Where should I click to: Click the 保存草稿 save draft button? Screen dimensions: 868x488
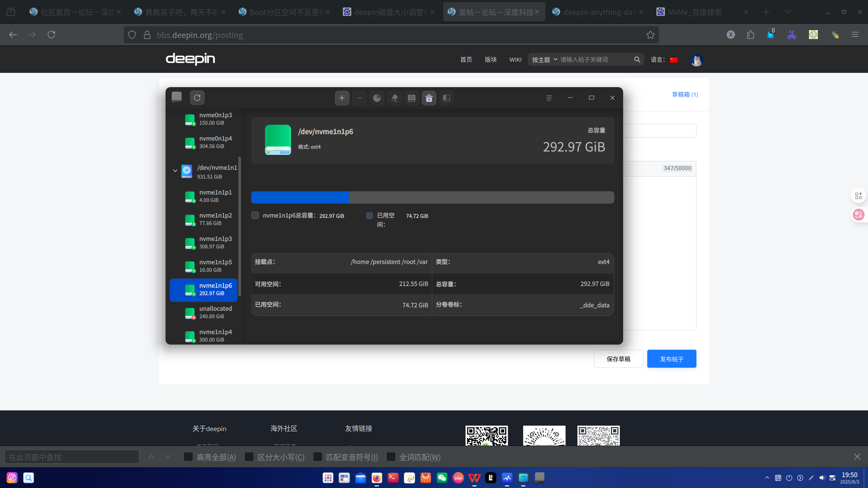click(x=618, y=359)
